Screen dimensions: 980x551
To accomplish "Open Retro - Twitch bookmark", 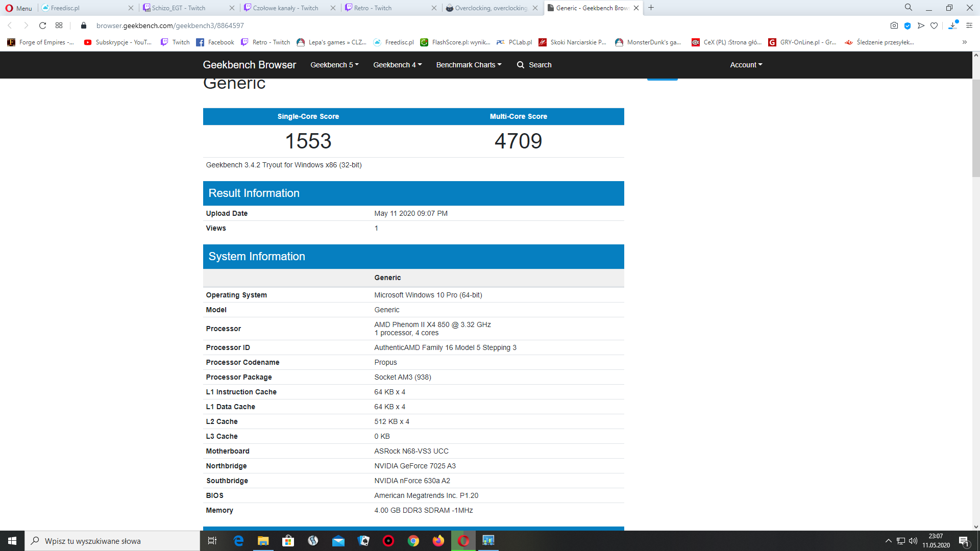I will 265,42.
